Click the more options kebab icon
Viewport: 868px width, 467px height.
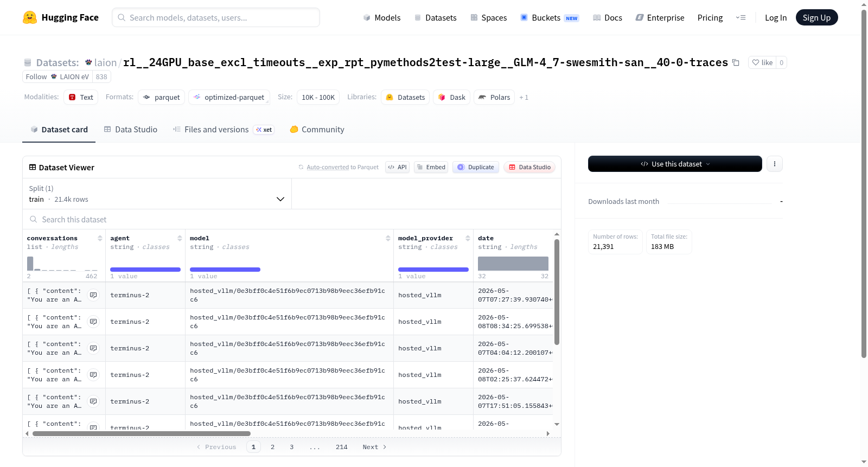pos(775,164)
